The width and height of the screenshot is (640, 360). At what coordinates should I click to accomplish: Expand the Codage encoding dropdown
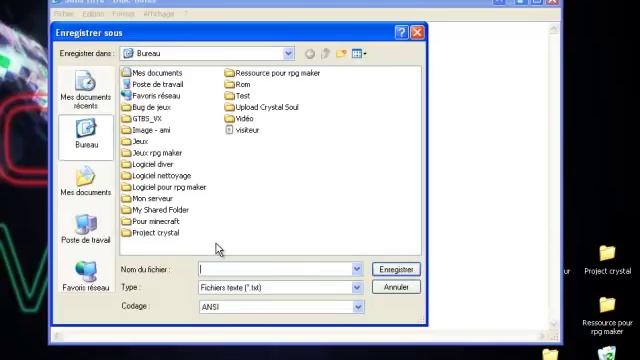(x=358, y=307)
